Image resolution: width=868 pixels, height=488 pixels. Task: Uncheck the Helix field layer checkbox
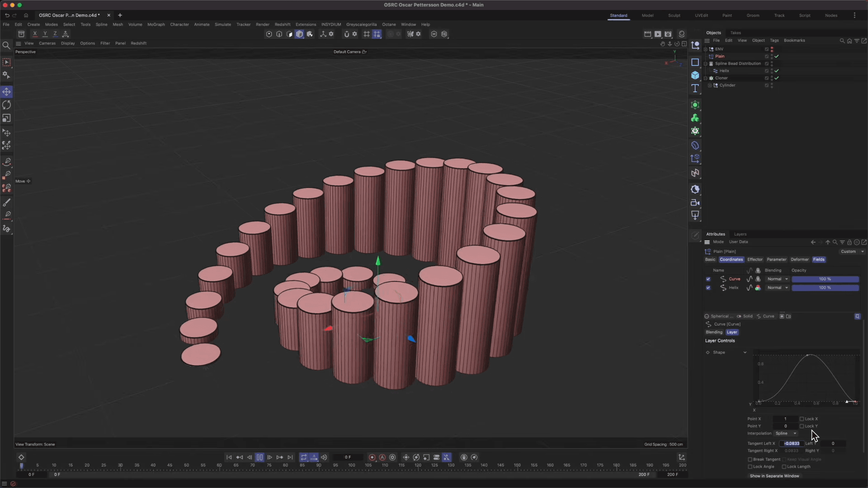(x=708, y=288)
